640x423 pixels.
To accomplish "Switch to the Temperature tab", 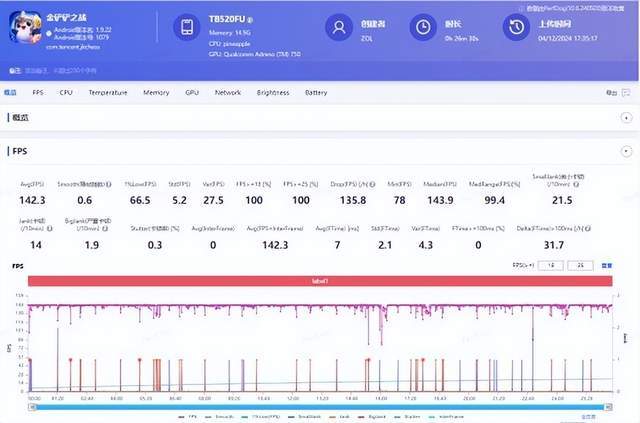I will [107, 93].
